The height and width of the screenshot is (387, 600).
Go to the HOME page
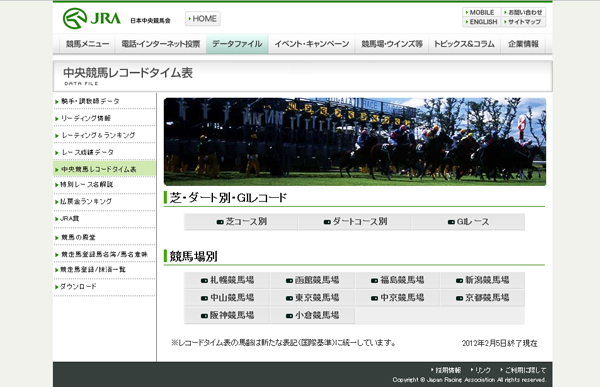tap(202, 18)
